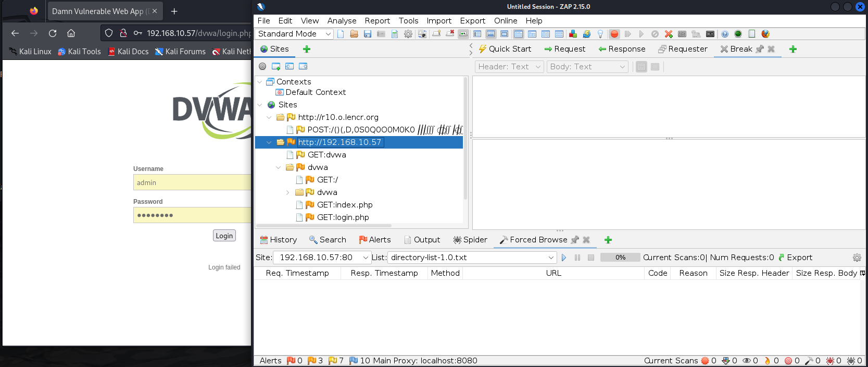The width and height of the screenshot is (868, 367).
Task: Click the Forced Browse stop square icon
Action: tap(591, 258)
